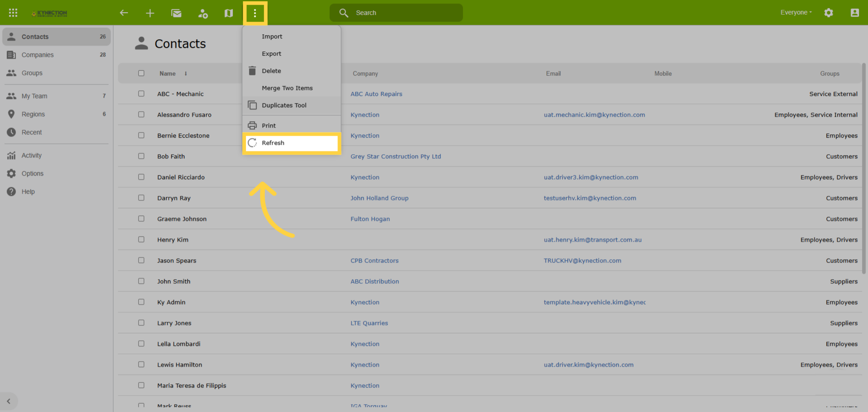Click the Kynection logo

(x=50, y=13)
